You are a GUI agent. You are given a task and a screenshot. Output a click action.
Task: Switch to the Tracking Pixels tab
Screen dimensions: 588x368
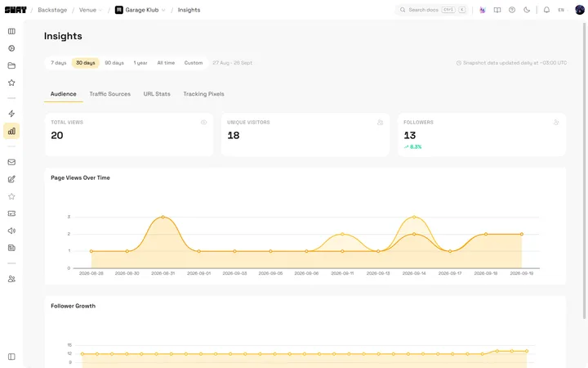click(x=203, y=94)
